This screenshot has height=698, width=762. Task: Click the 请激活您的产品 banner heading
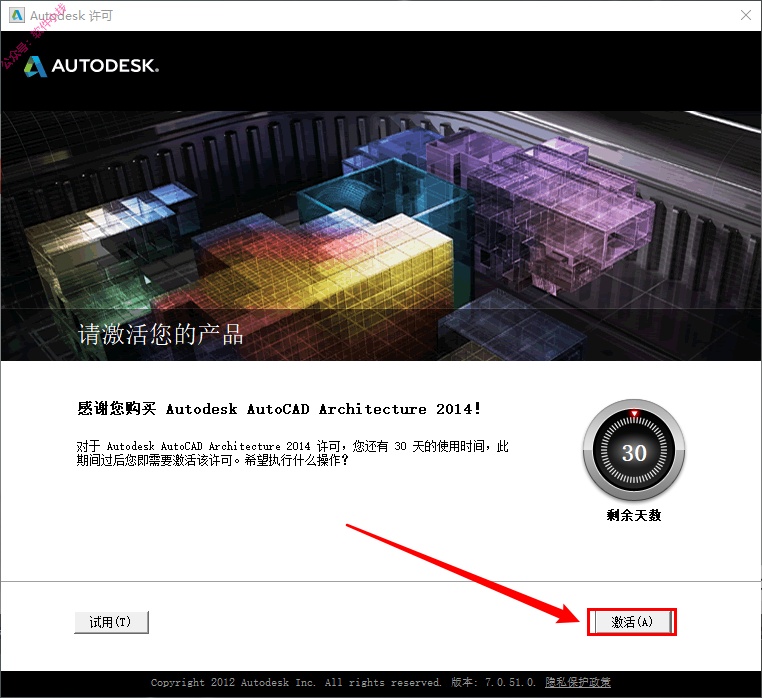[x=161, y=334]
